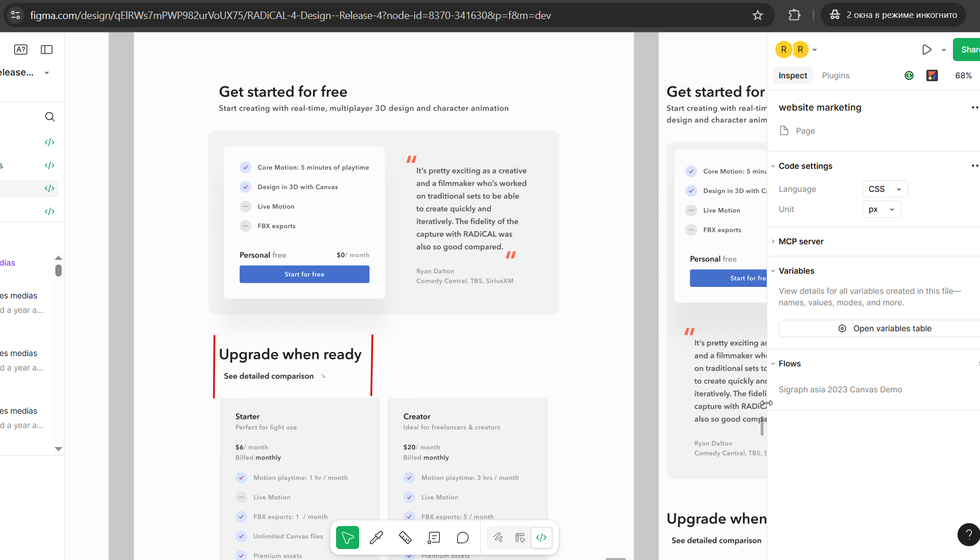
Task: Select the Get started for free heading
Action: pyautogui.click(x=283, y=92)
